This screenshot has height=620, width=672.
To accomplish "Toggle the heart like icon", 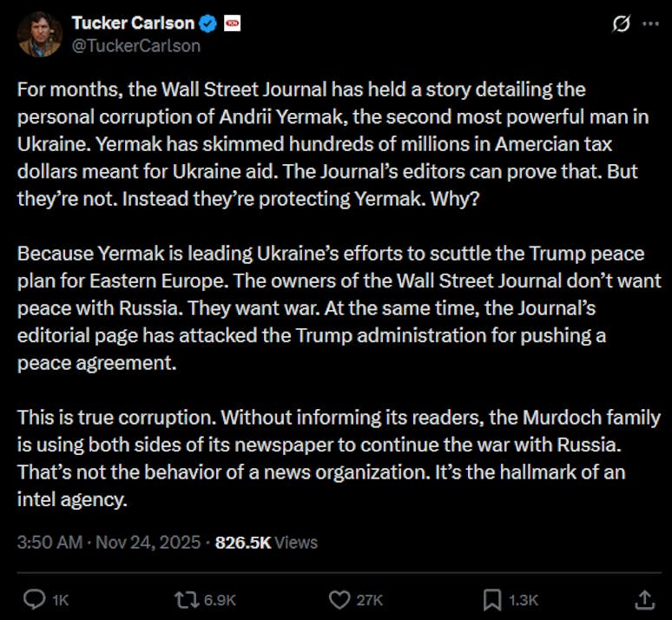I will point(339,598).
